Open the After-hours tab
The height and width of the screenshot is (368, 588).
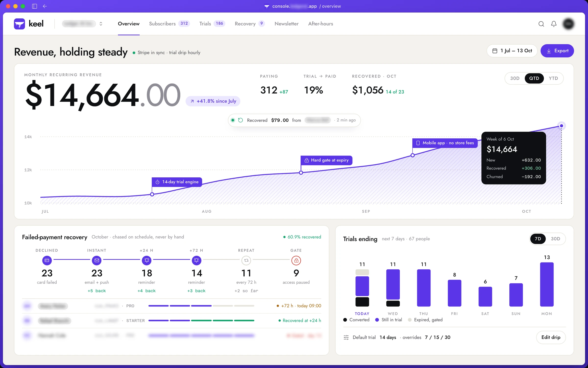[320, 24]
